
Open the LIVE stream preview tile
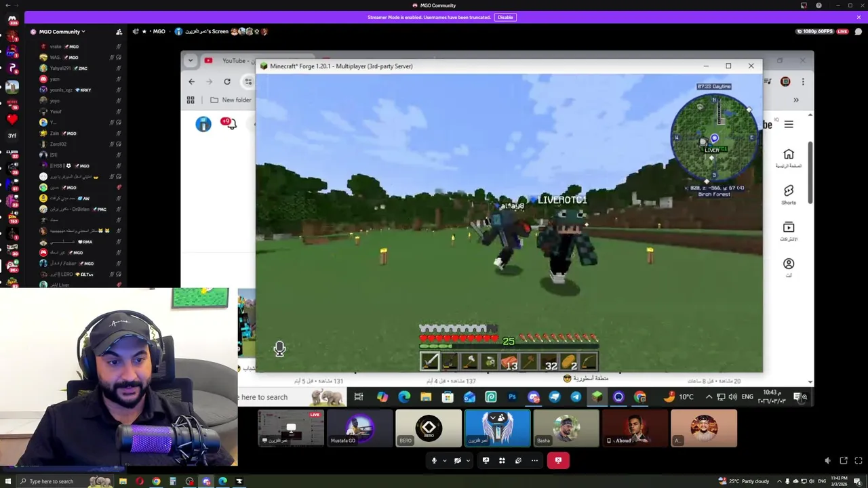291,428
